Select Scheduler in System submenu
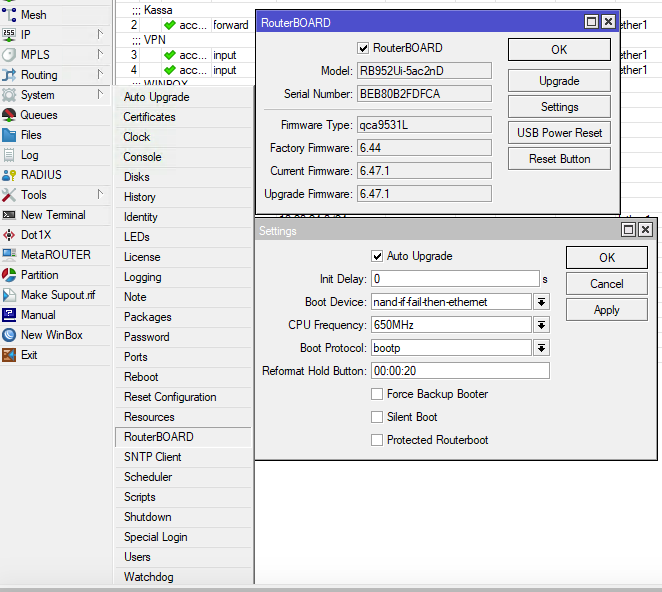 (183, 477)
